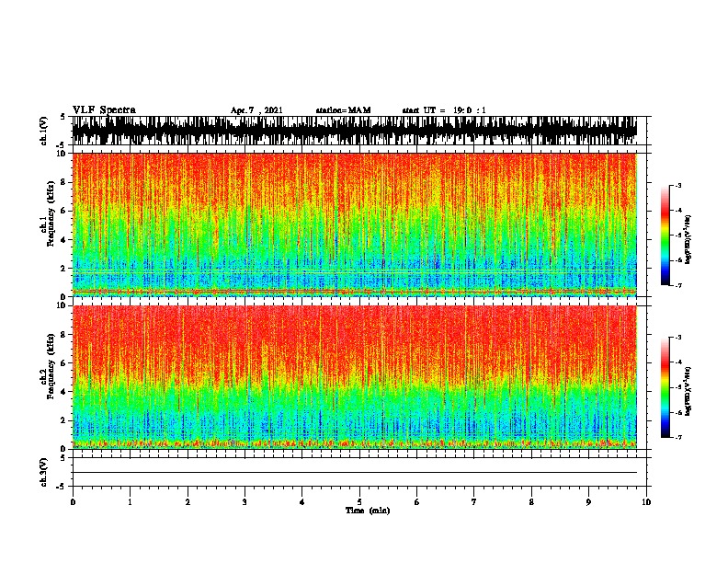Click the "0" tick on the time axis

click(73, 502)
